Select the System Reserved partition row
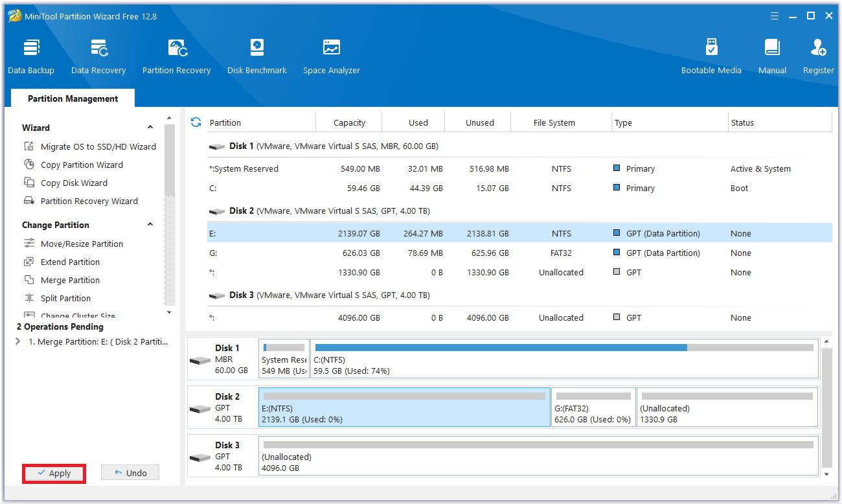This screenshot has width=842, height=504. [x=519, y=168]
